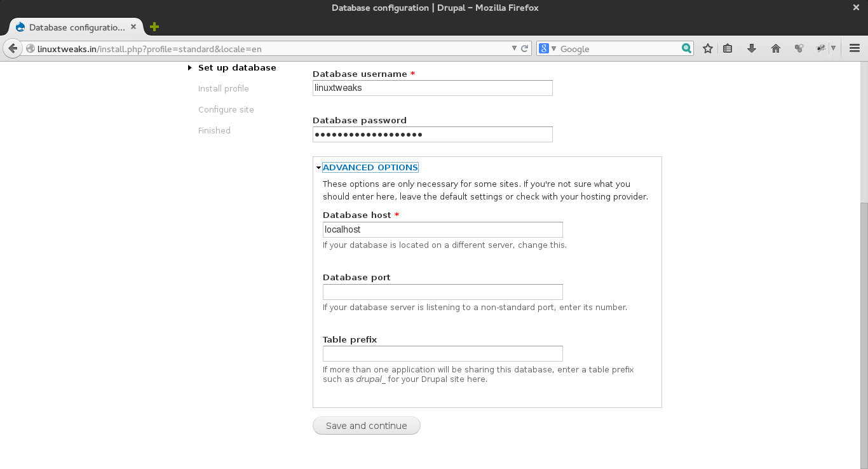This screenshot has height=469, width=868.
Task: Select the Database configuration tab
Action: point(76,27)
